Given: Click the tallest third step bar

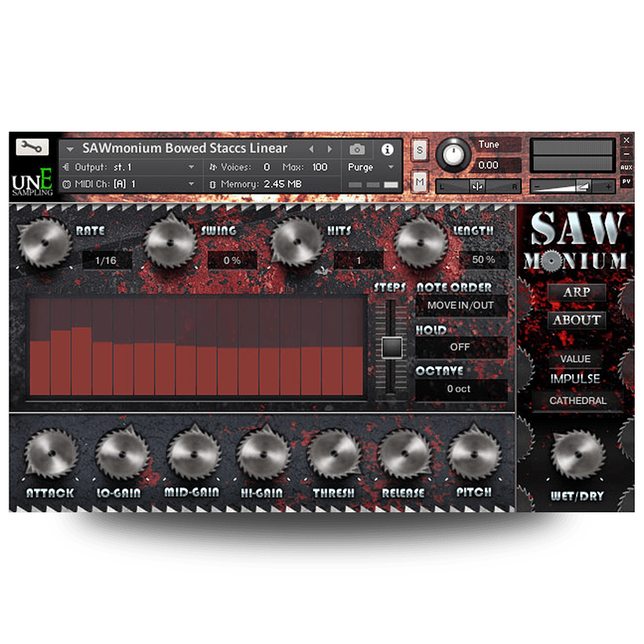Looking at the screenshot, I should pos(82,361).
